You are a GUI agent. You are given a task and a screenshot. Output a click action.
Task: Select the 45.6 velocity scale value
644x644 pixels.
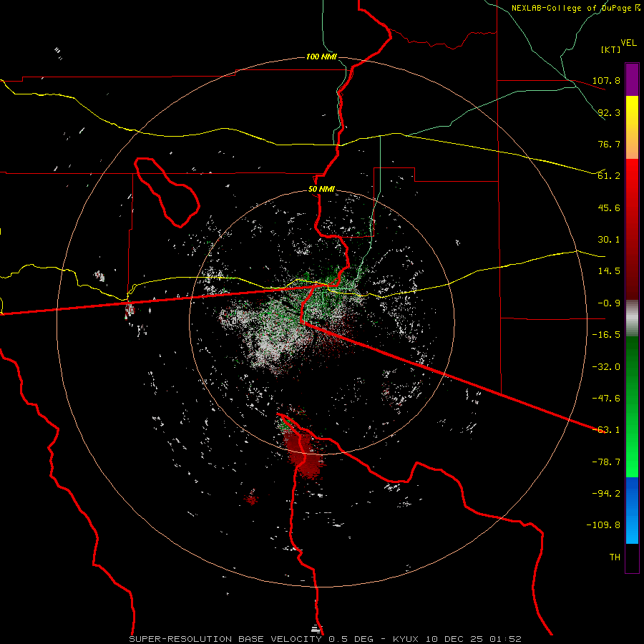(609, 208)
